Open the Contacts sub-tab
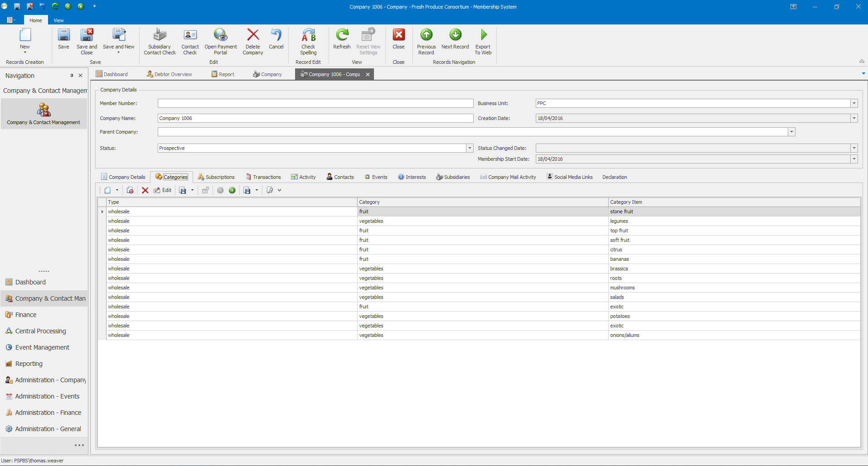Image resolution: width=868 pixels, height=466 pixels. 340,177
